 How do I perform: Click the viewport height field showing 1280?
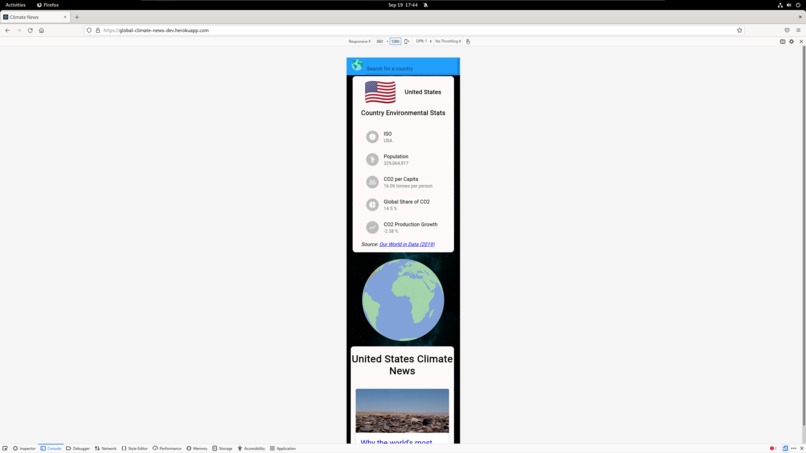395,41
